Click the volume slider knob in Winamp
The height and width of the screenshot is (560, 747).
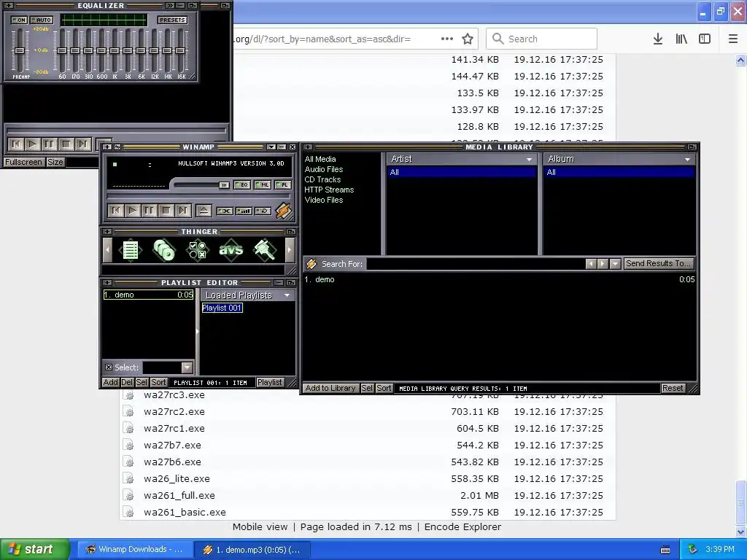224,184
